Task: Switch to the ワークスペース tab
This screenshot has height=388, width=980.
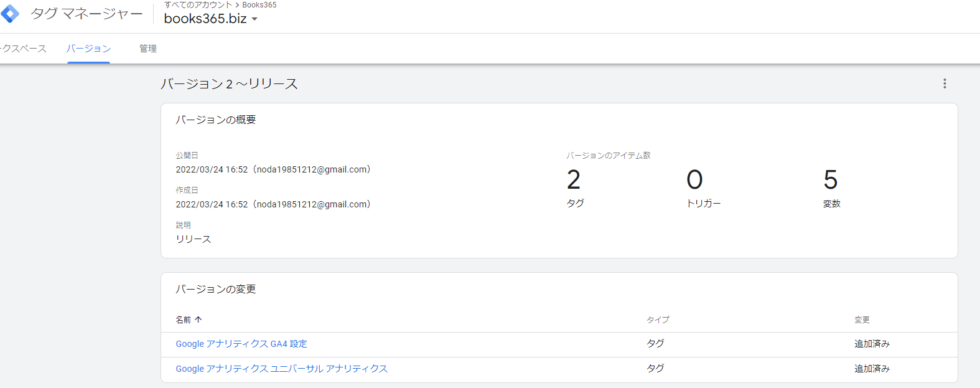Action: [x=23, y=48]
